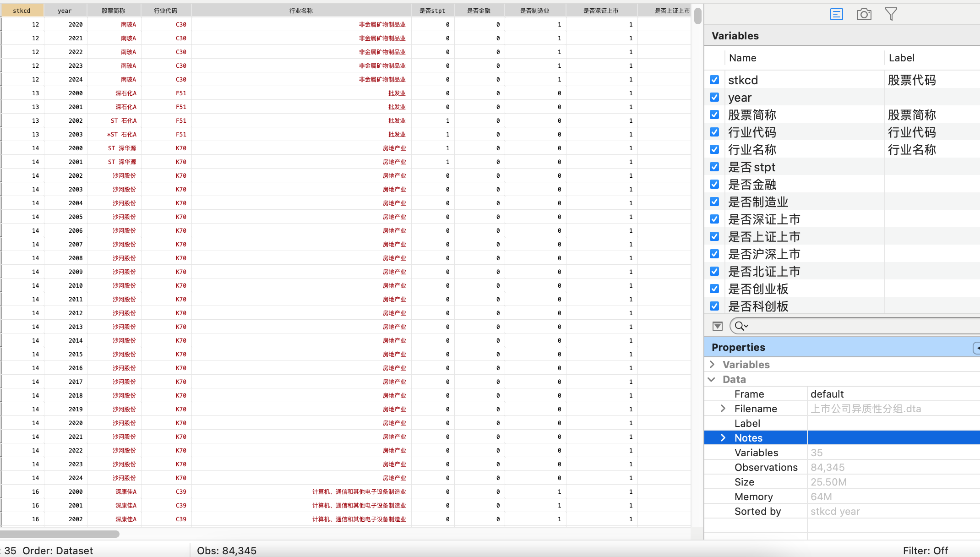
Task: Uncheck the stkcd variable checkbox
Action: (714, 80)
